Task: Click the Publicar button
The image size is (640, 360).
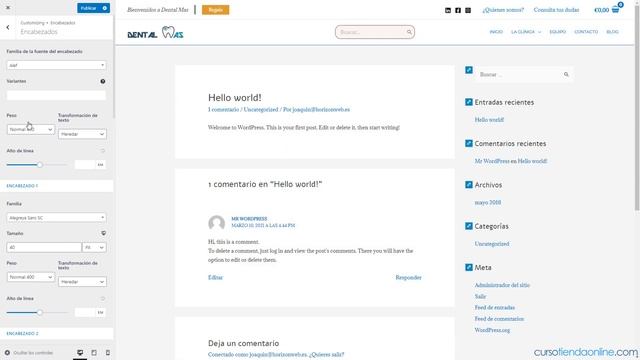Action: [x=88, y=8]
